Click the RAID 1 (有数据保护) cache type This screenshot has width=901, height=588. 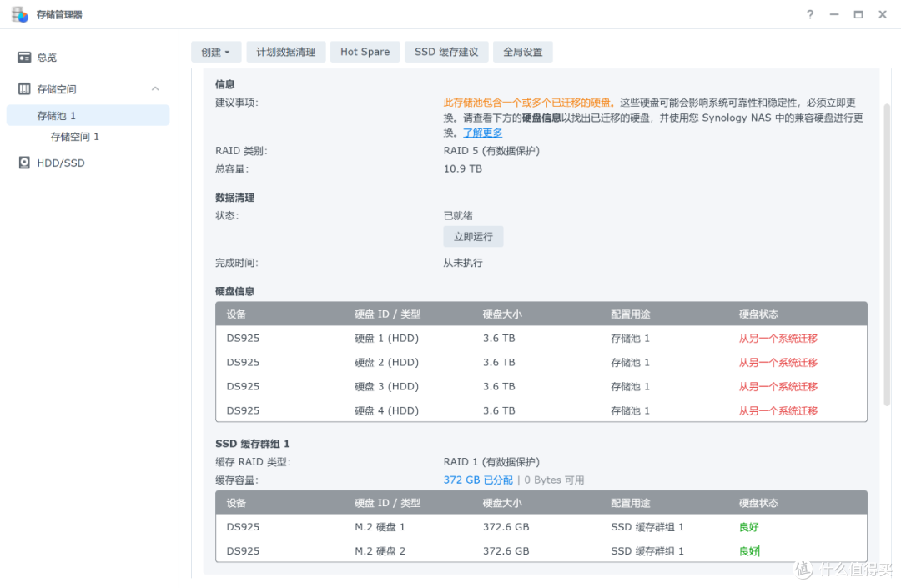[x=491, y=462]
